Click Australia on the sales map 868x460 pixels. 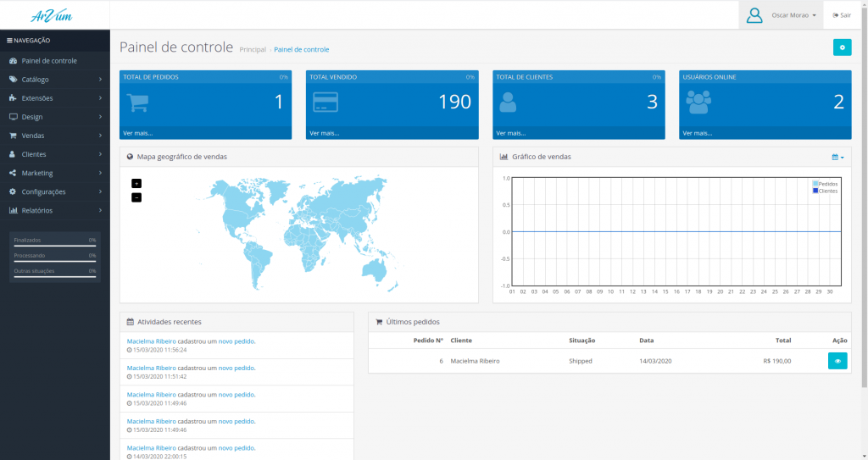[x=374, y=270]
